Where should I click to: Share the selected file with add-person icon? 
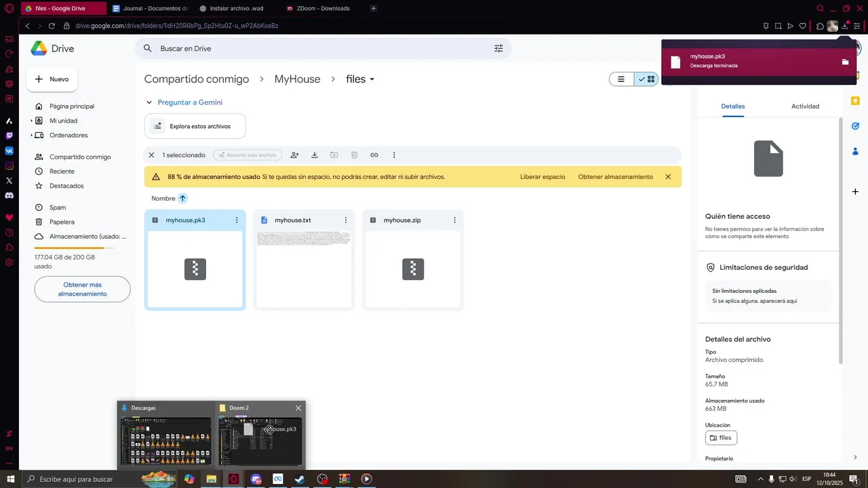pyautogui.click(x=294, y=155)
